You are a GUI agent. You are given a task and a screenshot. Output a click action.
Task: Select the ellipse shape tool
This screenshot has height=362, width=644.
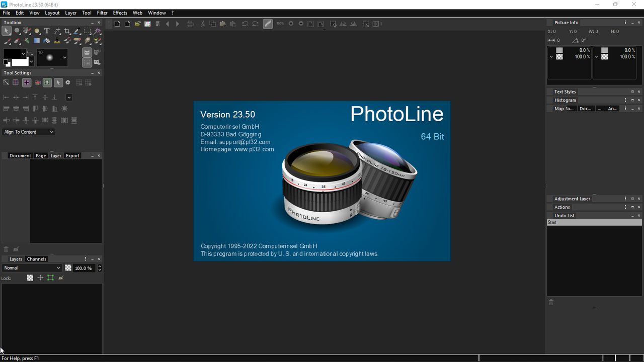point(37,31)
